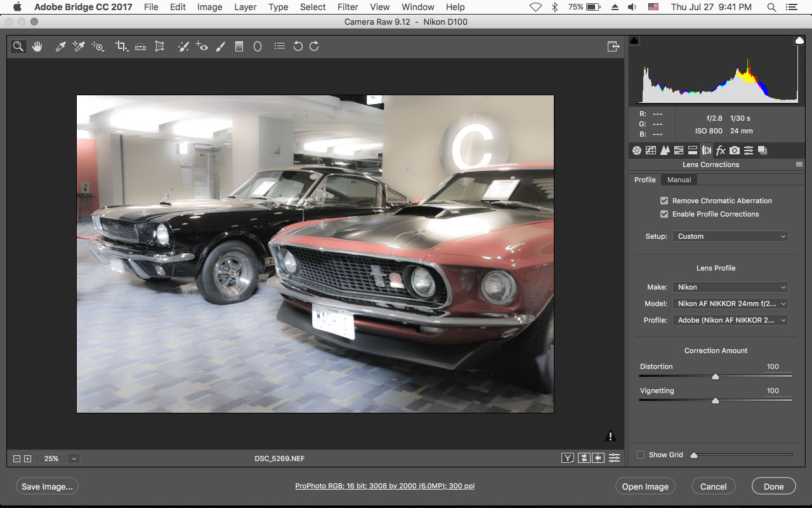Image resolution: width=812 pixels, height=508 pixels.
Task: Select the Graduated Filter tool
Action: click(239, 46)
